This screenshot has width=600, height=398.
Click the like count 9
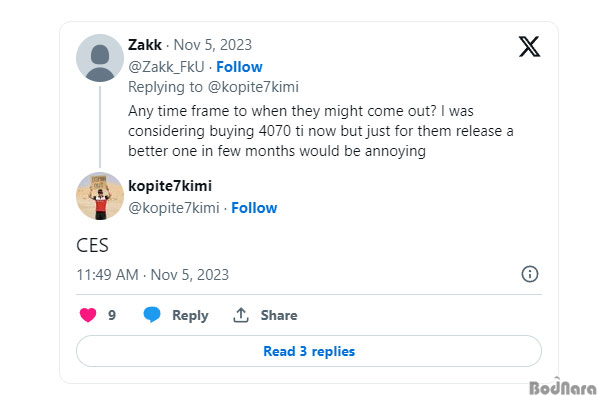[x=112, y=315]
